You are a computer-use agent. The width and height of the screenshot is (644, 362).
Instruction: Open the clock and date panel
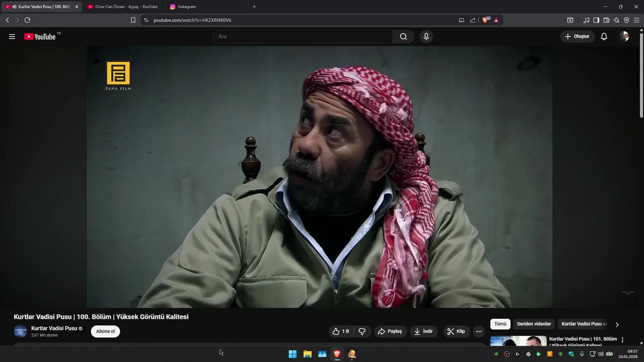(628, 354)
